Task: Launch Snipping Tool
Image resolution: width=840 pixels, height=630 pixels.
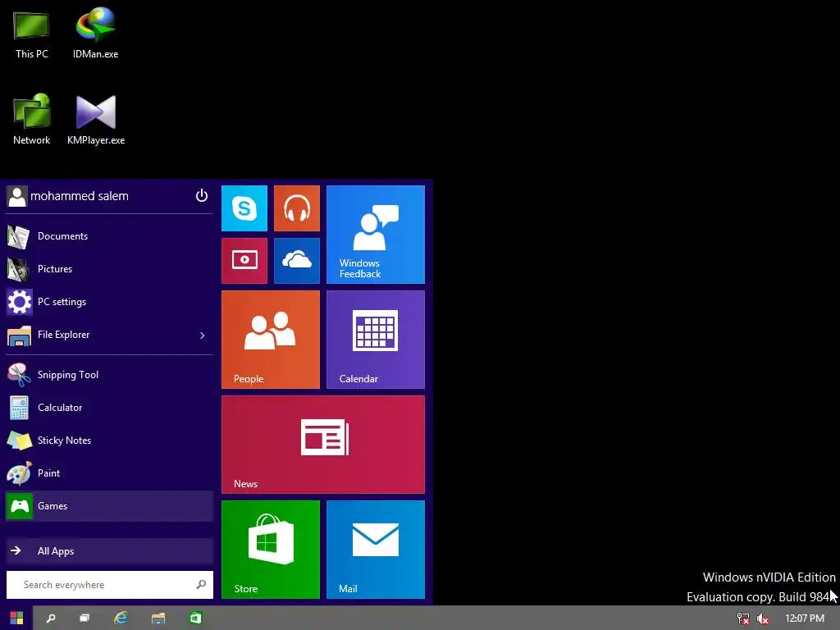Action: (x=109, y=375)
